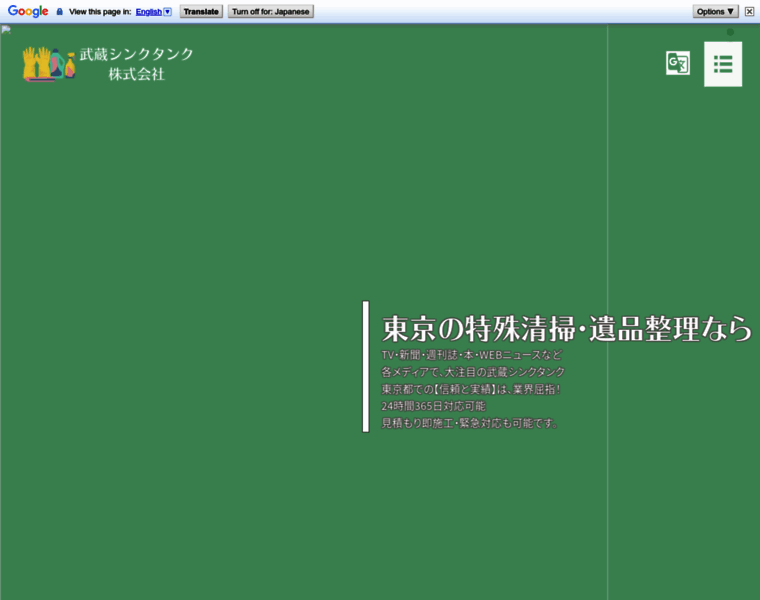The height and width of the screenshot is (600, 760).
Task: Click the 武蔵シンクタンク株式会社 company name
Action: pyautogui.click(x=137, y=64)
